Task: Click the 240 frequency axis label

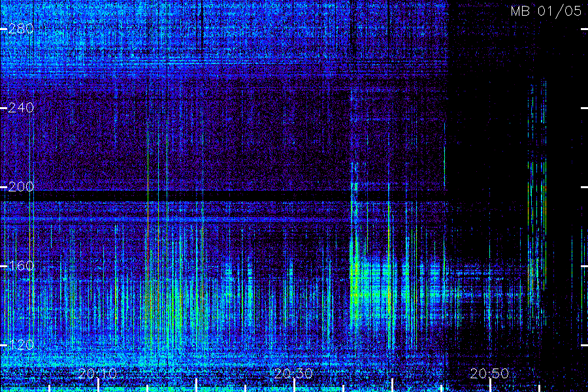Action: [21, 108]
